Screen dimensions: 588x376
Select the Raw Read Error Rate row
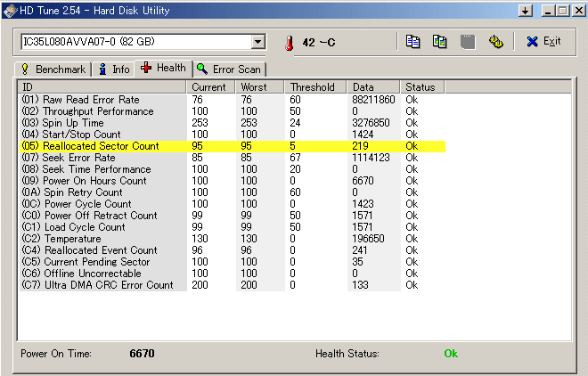233,100
